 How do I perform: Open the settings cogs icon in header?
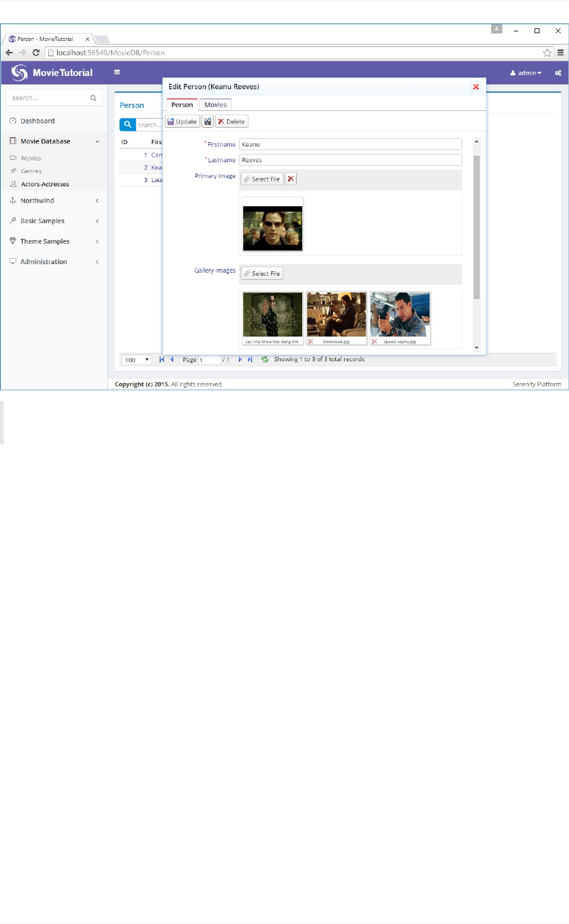pyautogui.click(x=558, y=73)
